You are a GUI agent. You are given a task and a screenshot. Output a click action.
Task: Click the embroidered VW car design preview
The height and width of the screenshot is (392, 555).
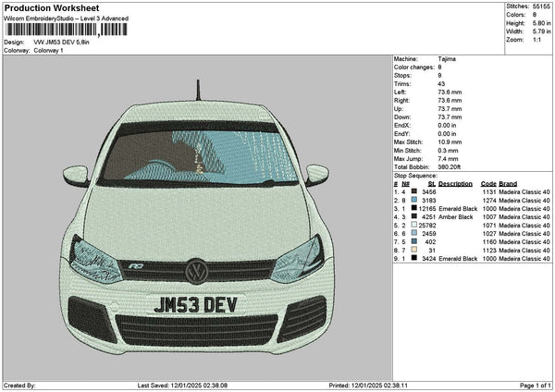coord(198,216)
